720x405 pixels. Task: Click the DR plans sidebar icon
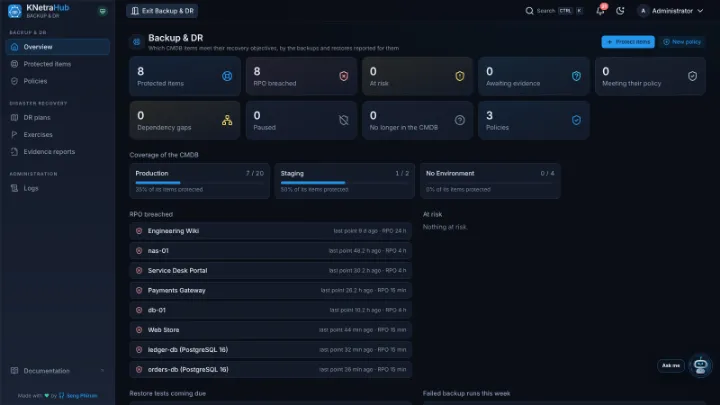pyautogui.click(x=15, y=118)
